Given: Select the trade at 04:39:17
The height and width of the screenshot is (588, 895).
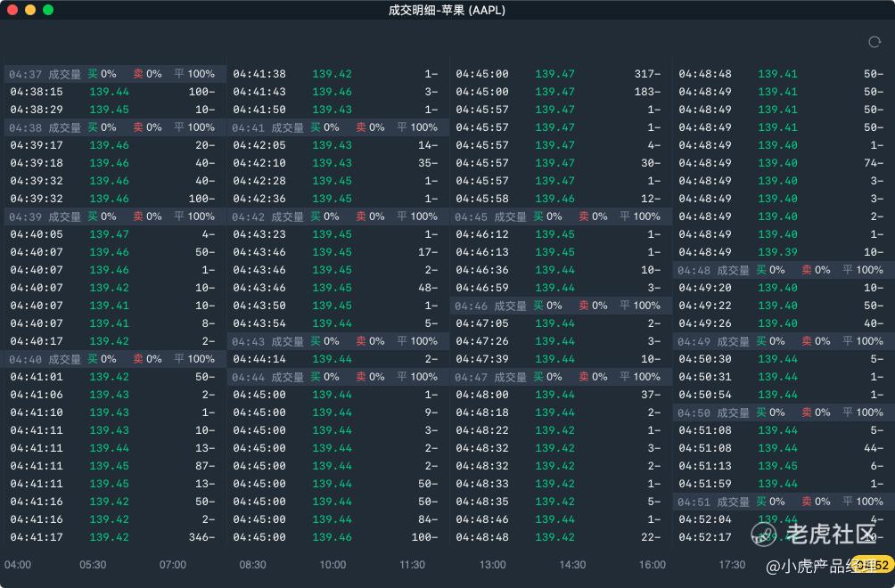Looking at the screenshot, I should pyautogui.click(x=115, y=145).
